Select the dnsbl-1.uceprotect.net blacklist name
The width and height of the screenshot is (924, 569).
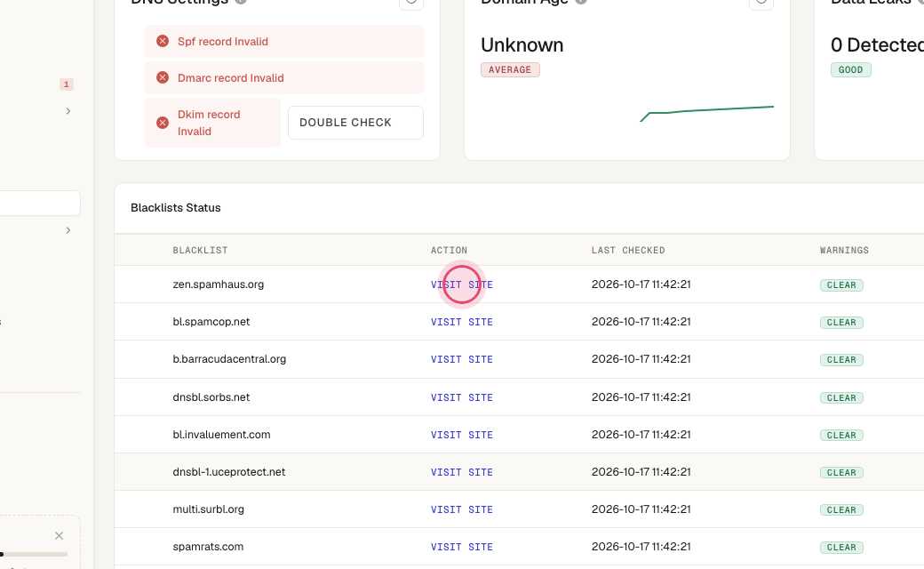coord(228,472)
